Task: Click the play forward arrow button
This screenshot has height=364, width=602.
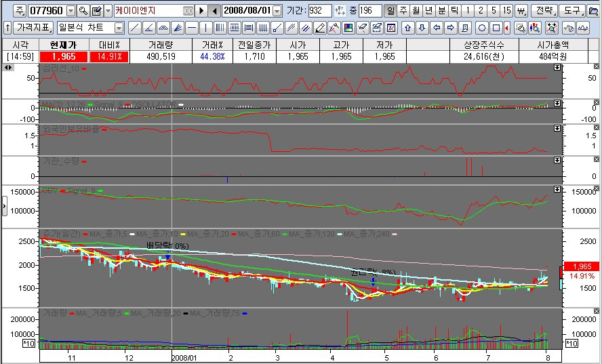Action: point(201,11)
